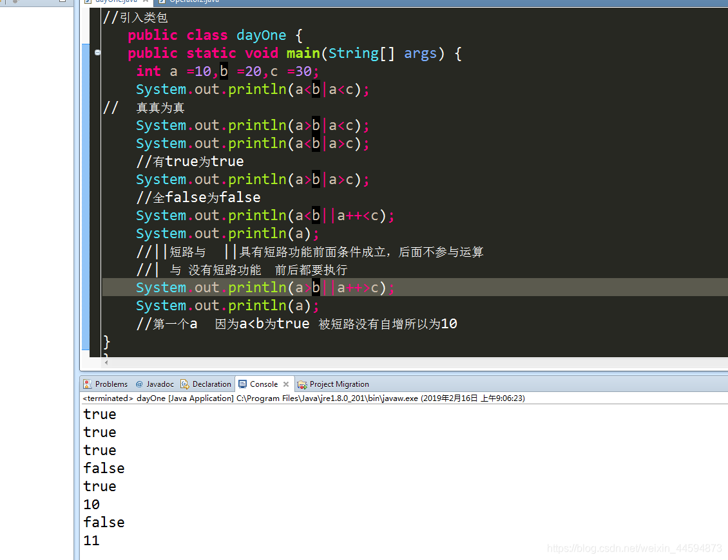The width and height of the screenshot is (728, 560).
Task: Click the class name dayOne in code
Action: pyautogui.click(x=262, y=35)
